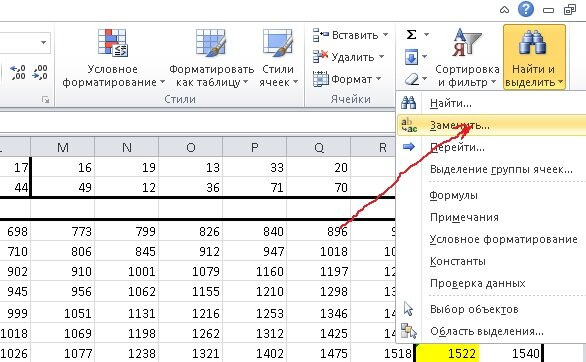Click Format as Table (Форматировать как таблицу) icon
Image resolution: width=586 pixels, height=362 pixels.
[211, 43]
